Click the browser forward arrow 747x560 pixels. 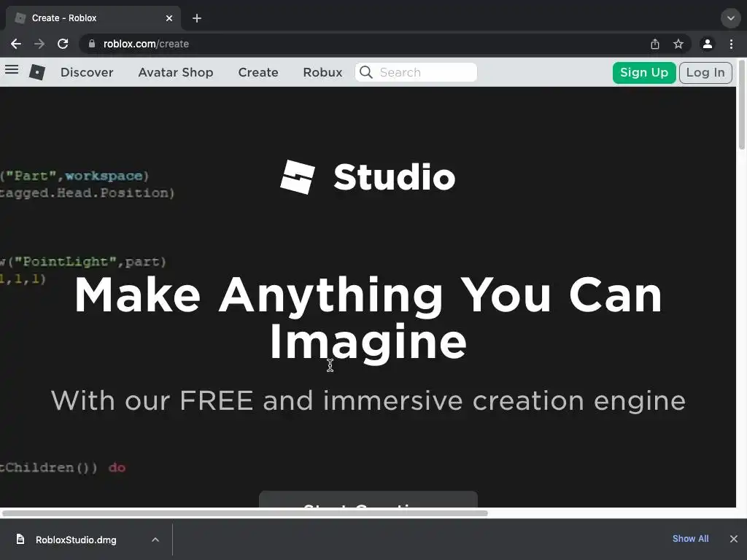(x=39, y=44)
